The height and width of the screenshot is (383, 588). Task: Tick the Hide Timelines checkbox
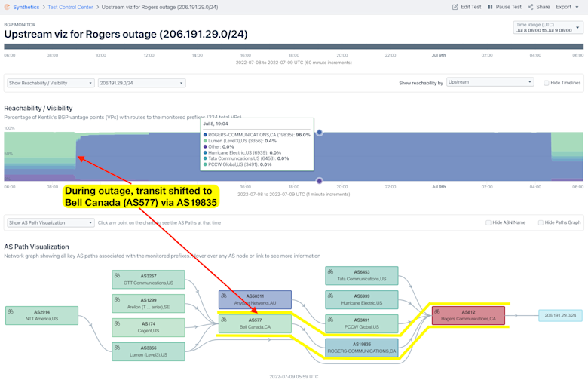547,83
